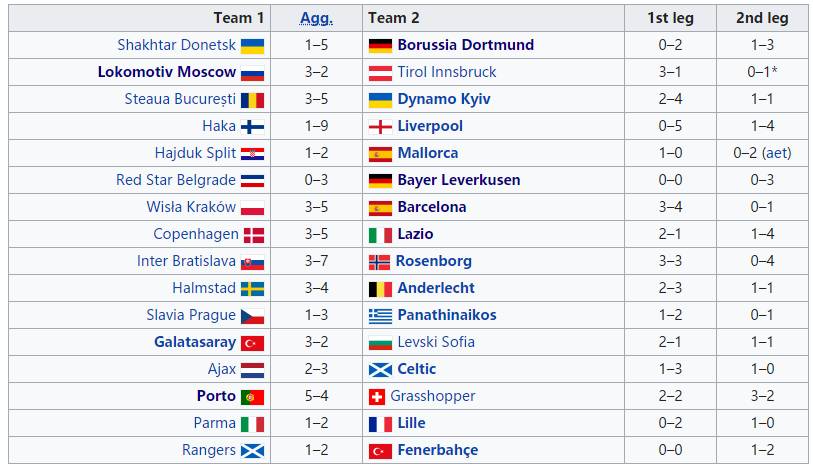Click the Switzerland flag next to Grasshopper
Viewport: 813px width, 471px height.
pyautogui.click(x=377, y=396)
